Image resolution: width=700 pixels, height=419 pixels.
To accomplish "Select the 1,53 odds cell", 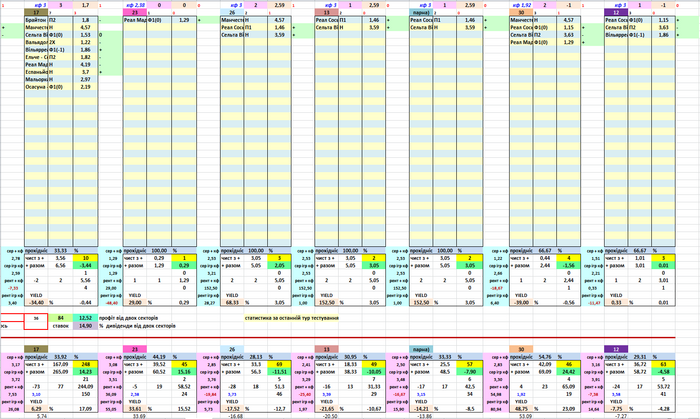I will click(85, 35).
